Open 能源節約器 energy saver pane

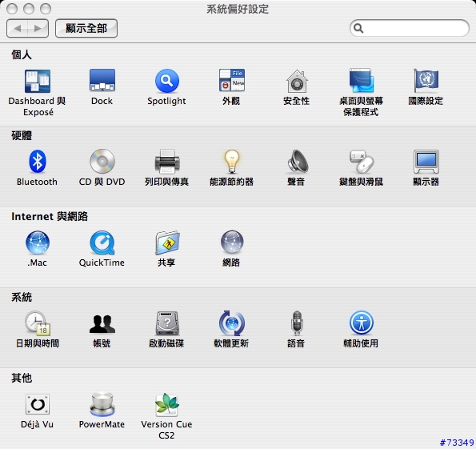(x=232, y=162)
